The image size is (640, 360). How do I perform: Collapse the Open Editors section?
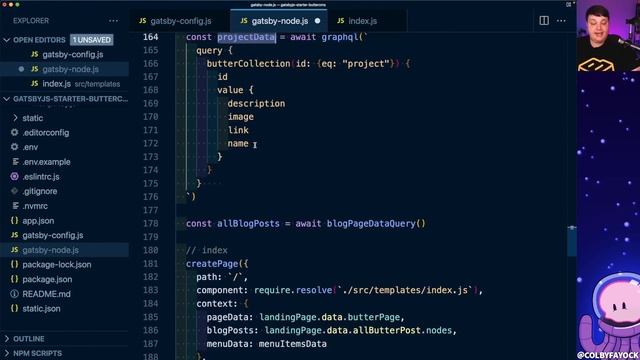point(7,40)
